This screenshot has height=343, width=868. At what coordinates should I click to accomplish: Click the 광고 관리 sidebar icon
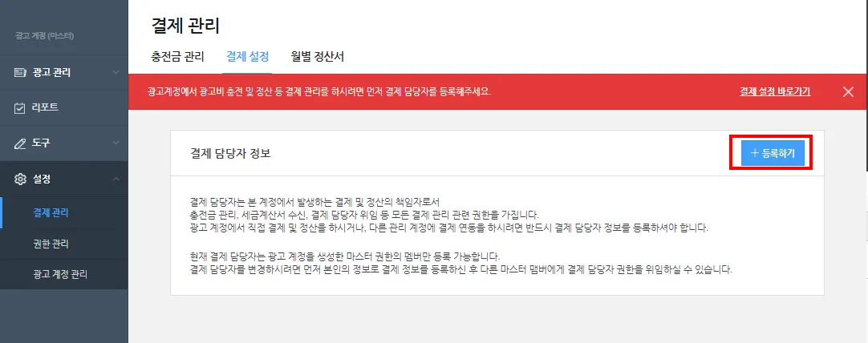(20, 72)
